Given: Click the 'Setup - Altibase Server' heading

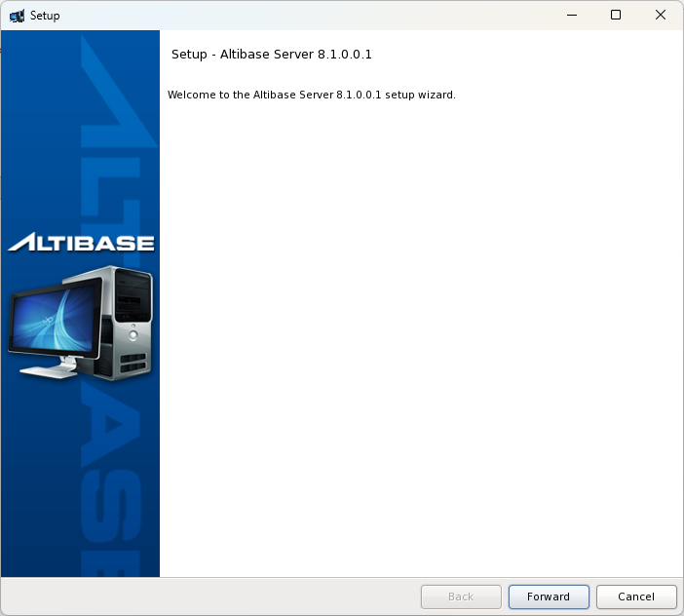Looking at the screenshot, I should tap(271, 55).
